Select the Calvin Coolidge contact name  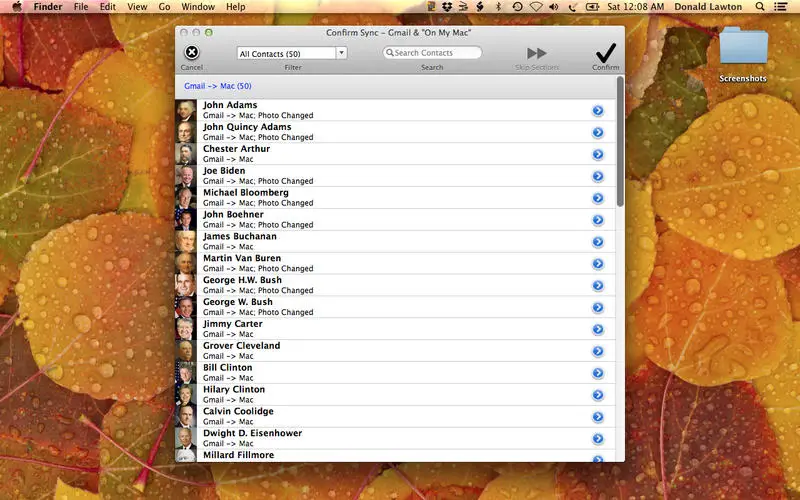[238, 412]
